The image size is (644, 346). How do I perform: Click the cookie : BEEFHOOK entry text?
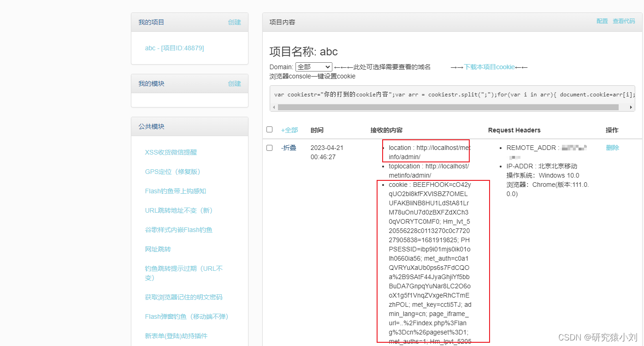(x=430, y=263)
